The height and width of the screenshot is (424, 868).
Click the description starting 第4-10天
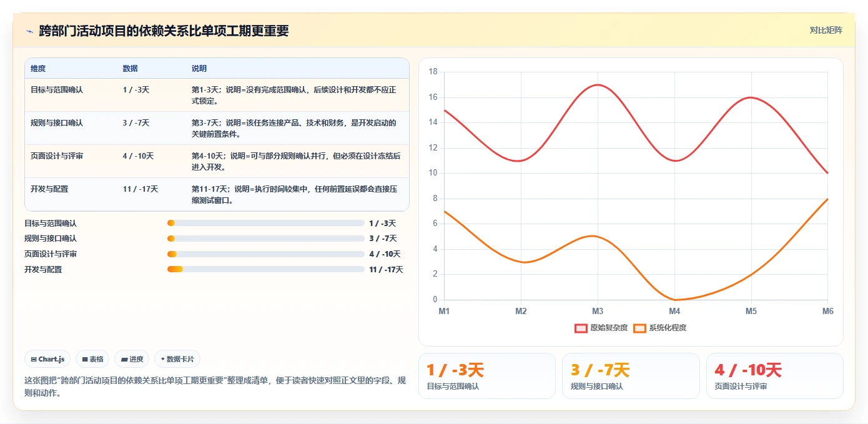296,161
